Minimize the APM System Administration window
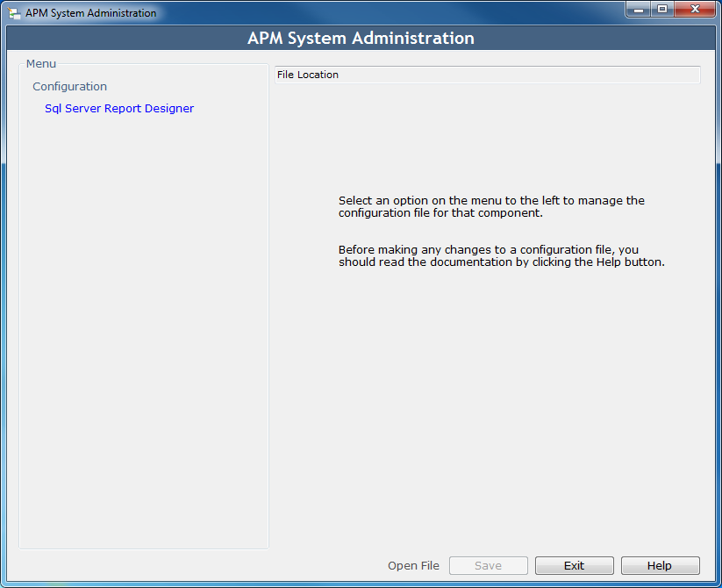The height and width of the screenshot is (588, 722). [638, 10]
